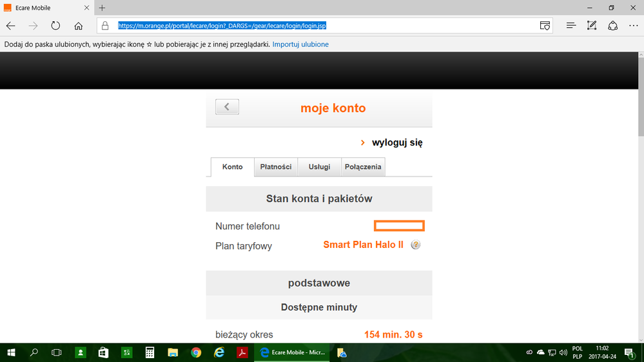Launch Internet Explorer from the taskbar
The height and width of the screenshot is (362, 644).
point(219,352)
